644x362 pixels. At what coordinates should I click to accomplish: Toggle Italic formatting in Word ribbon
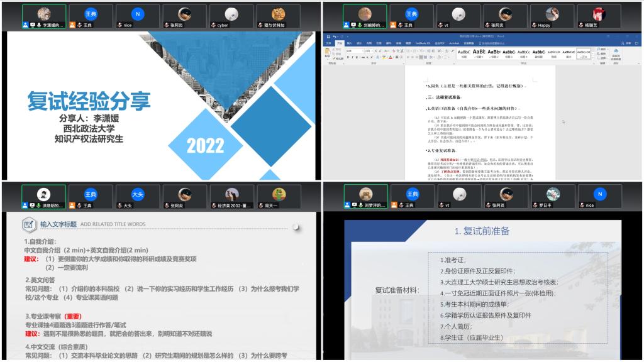coord(352,57)
